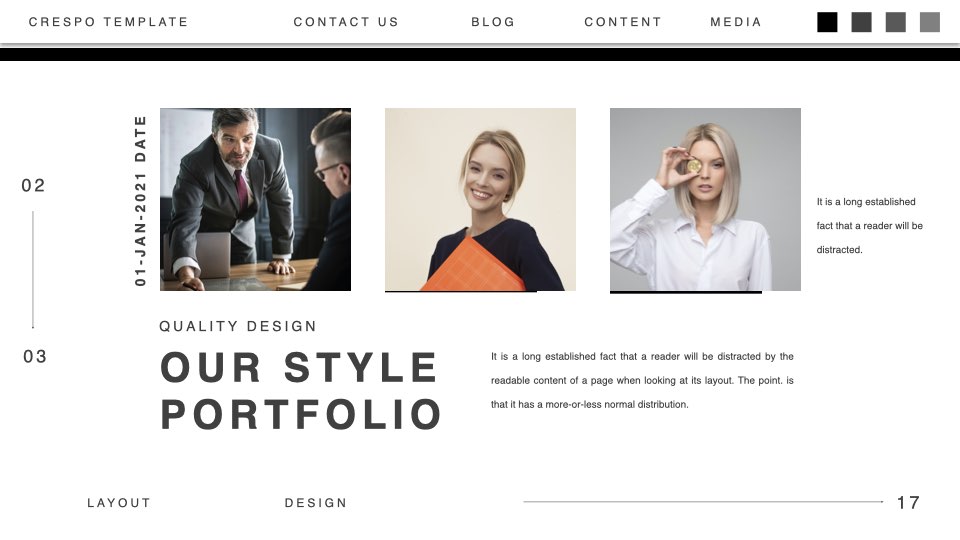The width and height of the screenshot is (960, 540).
Task: Select the smiling woman with orange folder photo
Action: click(x=480, y=200)
